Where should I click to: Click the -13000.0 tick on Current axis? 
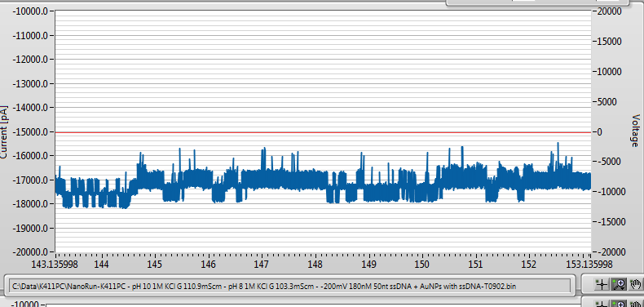coord(31,83)
